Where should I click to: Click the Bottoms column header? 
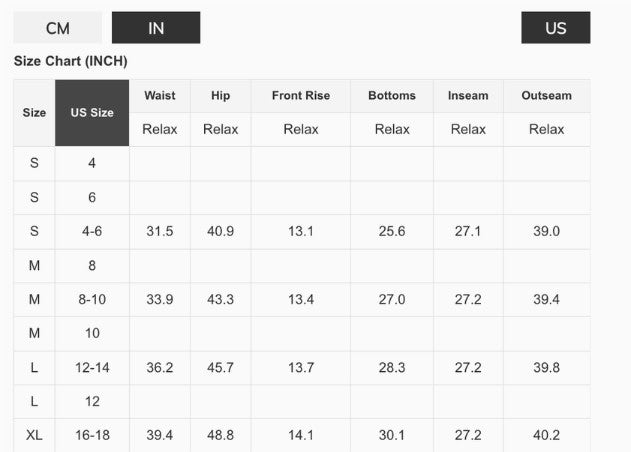(392, 96)
